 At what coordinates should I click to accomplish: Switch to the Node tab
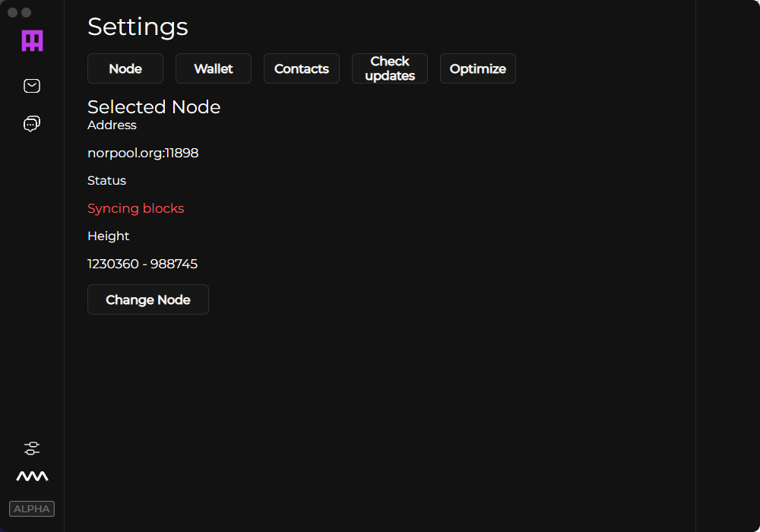pos(125,68)
